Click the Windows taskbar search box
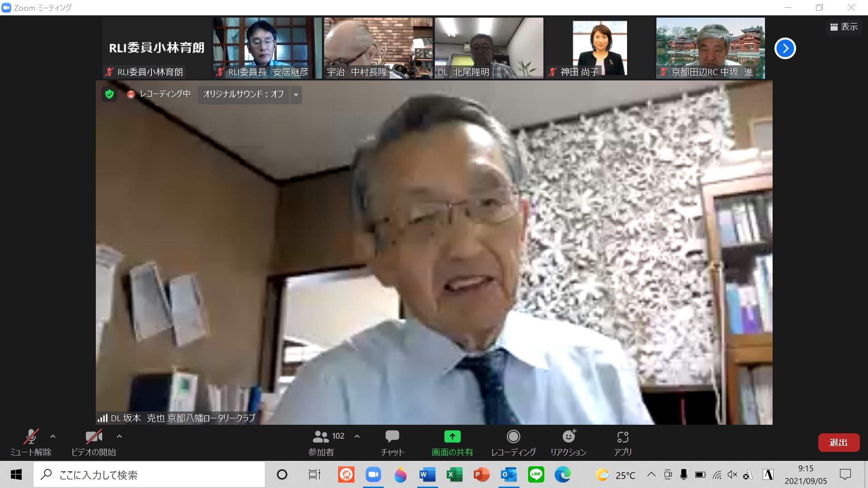 click(x=149, y=475)
